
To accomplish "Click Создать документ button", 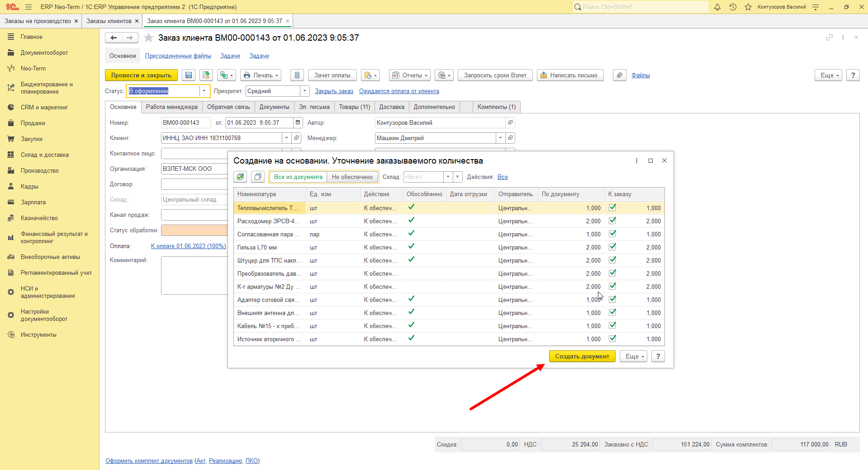I will coord(582,356).
